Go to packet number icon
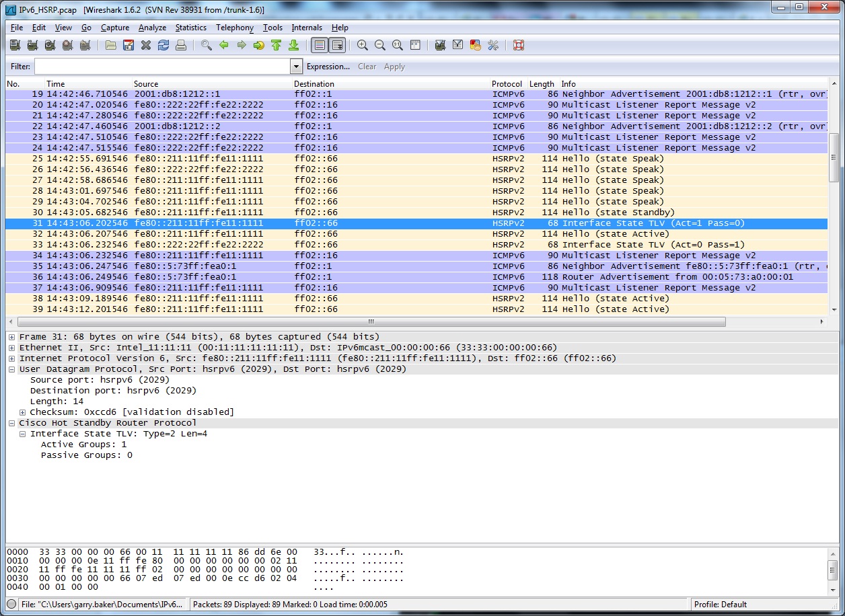This screenshot has width=845, height=616. coord(259,45)
